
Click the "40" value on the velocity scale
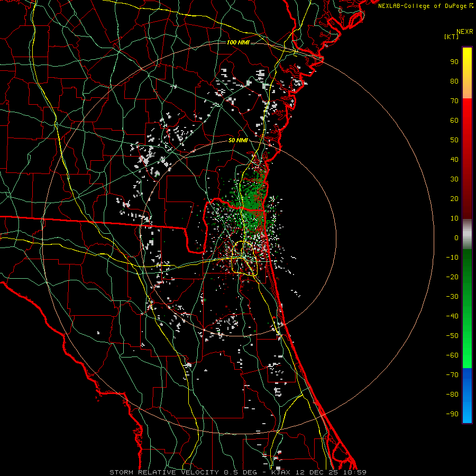(x=454, y=159)
